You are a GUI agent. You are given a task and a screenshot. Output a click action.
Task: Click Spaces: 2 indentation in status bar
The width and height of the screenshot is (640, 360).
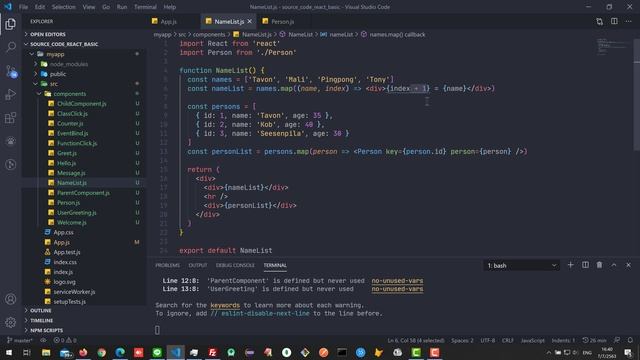(462, 340)
